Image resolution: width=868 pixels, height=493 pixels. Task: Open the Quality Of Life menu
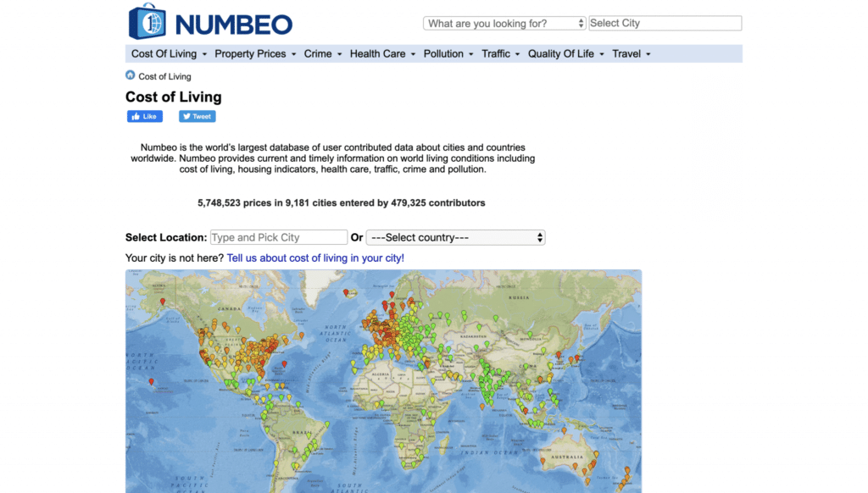(565, 53)
